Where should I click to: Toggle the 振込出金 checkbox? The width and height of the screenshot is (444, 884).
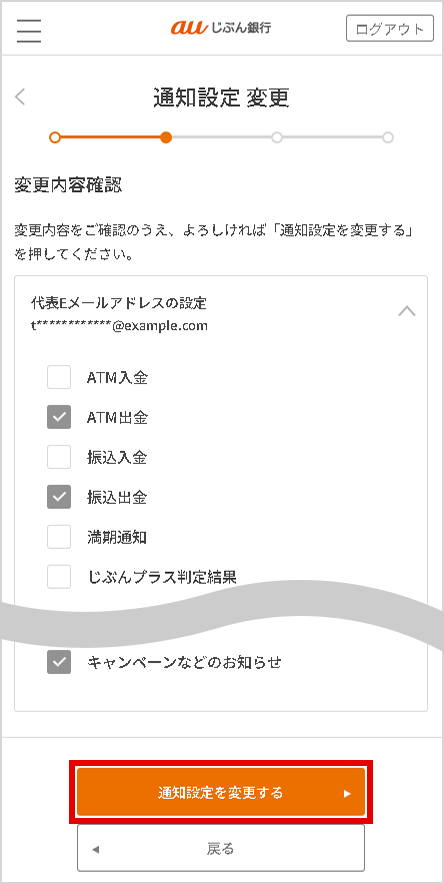59,497
